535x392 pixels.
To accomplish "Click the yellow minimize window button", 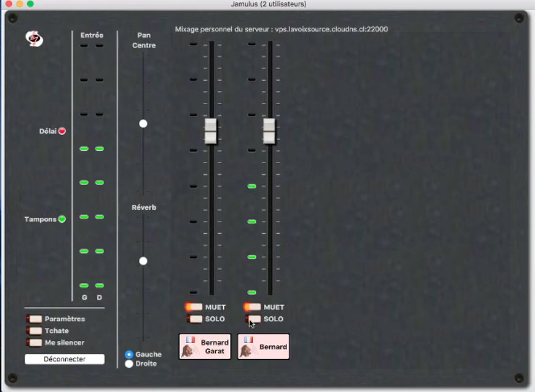I will [20, 4].
